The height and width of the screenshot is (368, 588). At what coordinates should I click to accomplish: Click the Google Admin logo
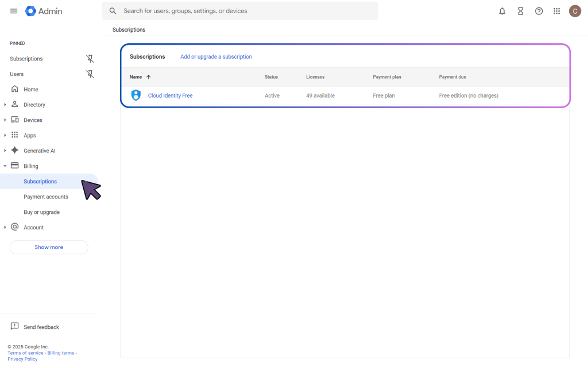click(44, 11)
